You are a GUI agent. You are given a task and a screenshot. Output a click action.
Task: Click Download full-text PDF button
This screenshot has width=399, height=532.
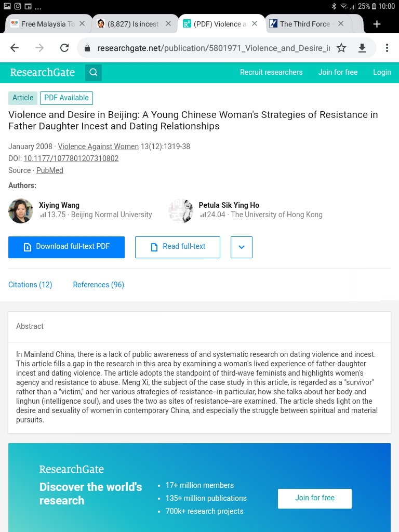click(66, 247)
